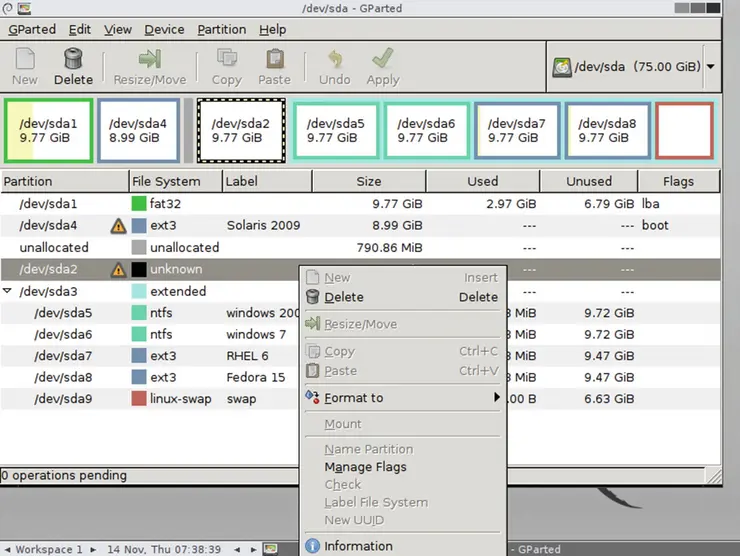Image resolution: width=740 pixels, height=556 pixels.
Task: Select Delete in the context menu
Action: coord(344,297)
